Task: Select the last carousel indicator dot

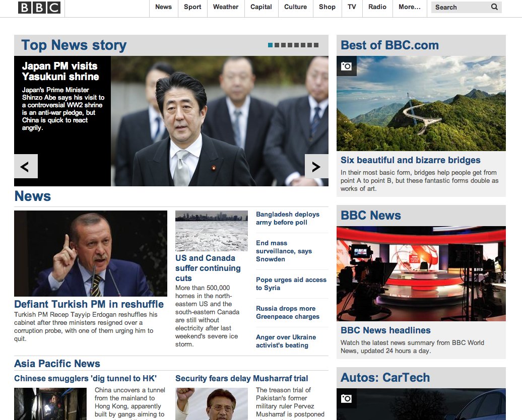Action: (316, 45)
